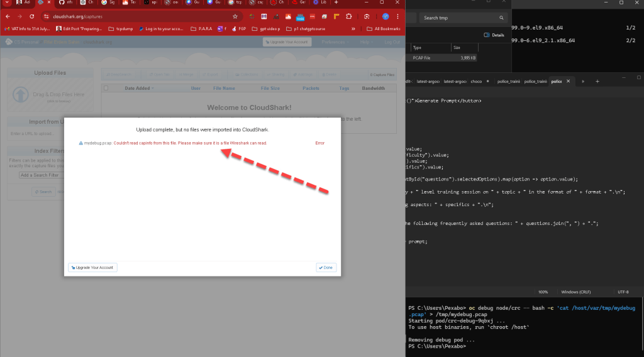The height and width of the screenshot is (357, 644).
Task: Click the User column header
Action: click(x=196, y=88)
